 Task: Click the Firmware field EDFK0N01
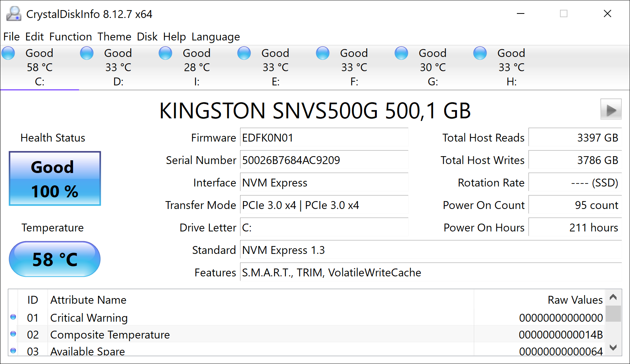(x=324, y=137)
